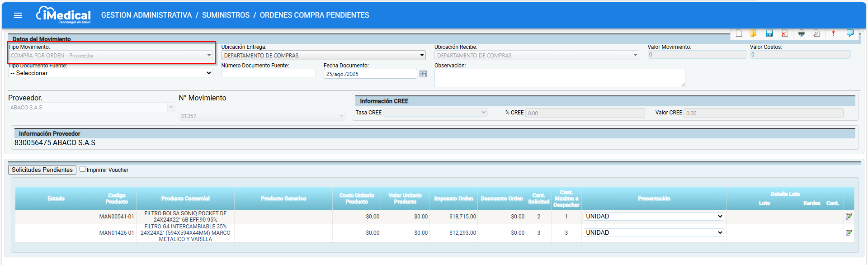Edit lot details for MAN01426-01 row

849,233
